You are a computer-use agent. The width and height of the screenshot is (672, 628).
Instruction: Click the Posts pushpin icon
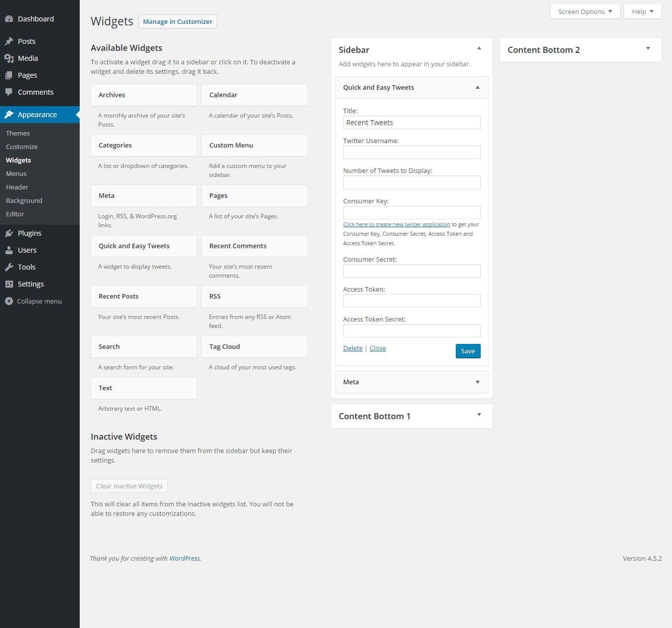[x=9, y=41]
